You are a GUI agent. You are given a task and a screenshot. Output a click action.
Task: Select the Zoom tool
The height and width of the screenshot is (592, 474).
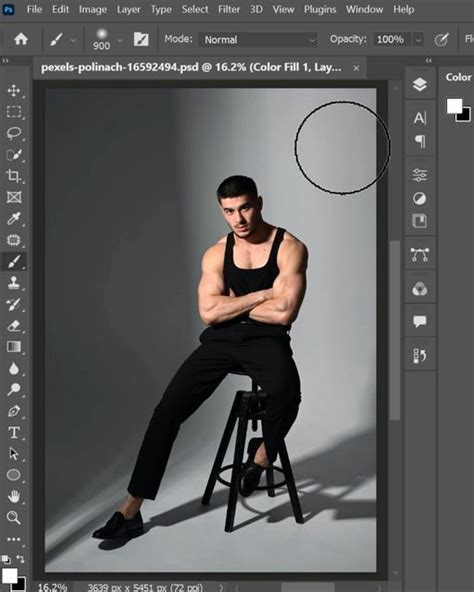tap(14, 518)
